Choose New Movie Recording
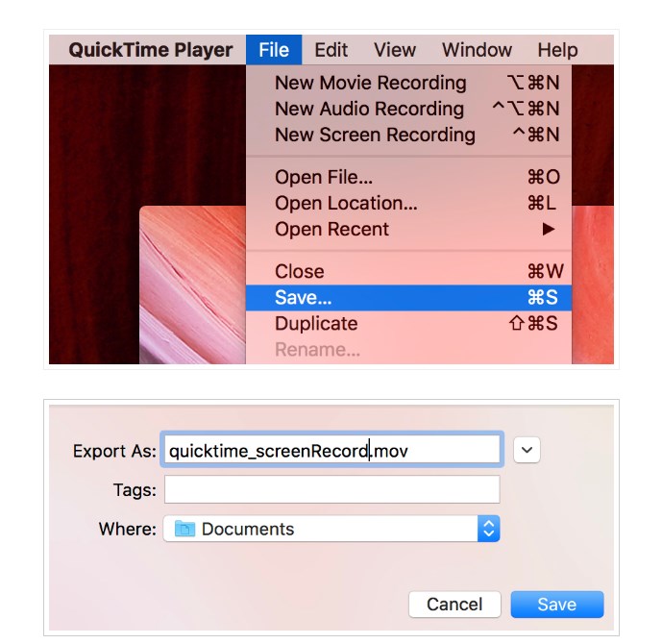 (408, 83)
